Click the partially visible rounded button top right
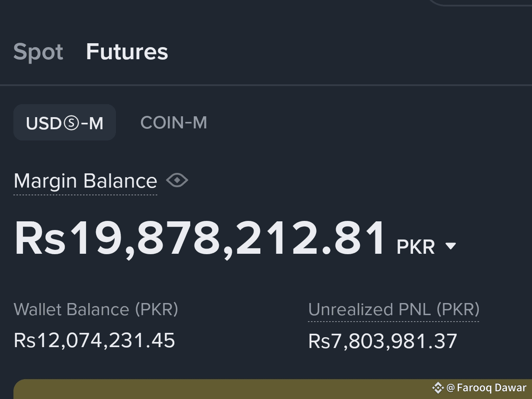 point(479,3)
